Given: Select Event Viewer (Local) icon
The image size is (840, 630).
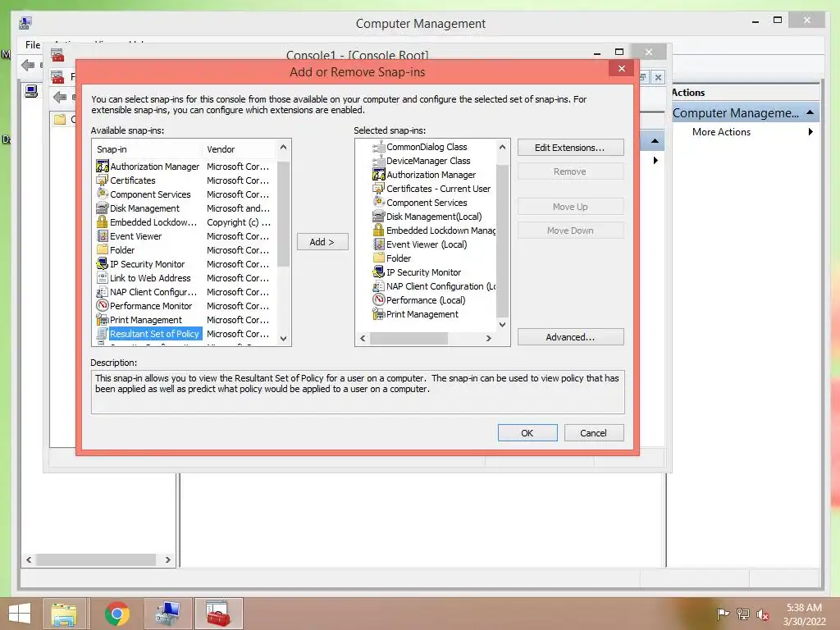Looking at the screenshot, I should (379, 244).
